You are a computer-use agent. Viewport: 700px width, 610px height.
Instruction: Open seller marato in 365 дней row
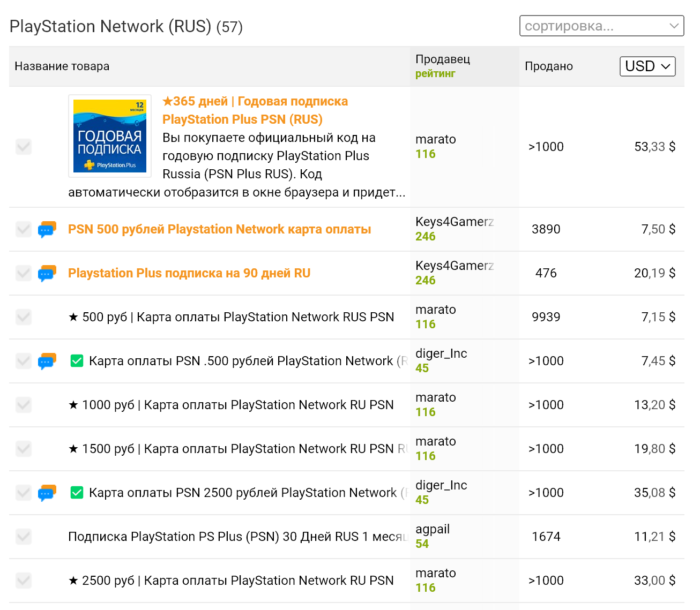click(x=436, y=139)
